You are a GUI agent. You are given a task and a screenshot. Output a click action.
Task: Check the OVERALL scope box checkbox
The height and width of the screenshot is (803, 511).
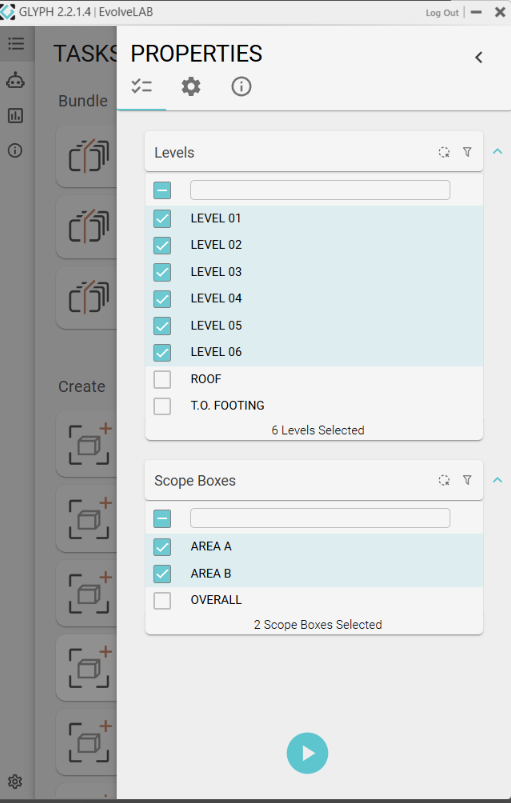(162, 600)
